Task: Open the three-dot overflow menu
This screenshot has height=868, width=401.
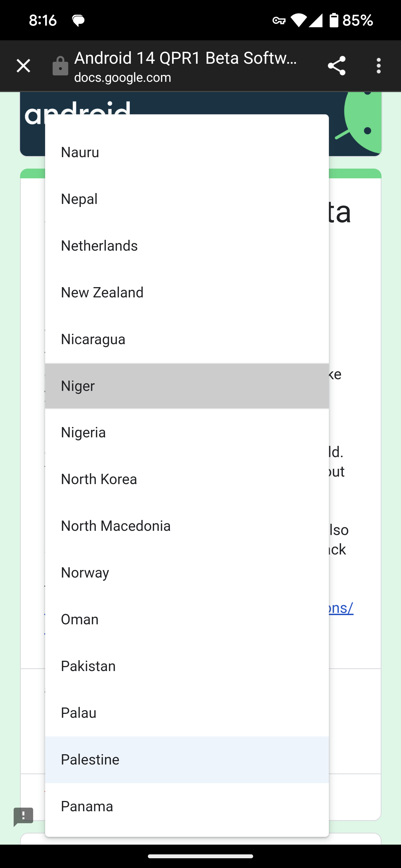Action: pyautogui.click(x=378, y=66)
